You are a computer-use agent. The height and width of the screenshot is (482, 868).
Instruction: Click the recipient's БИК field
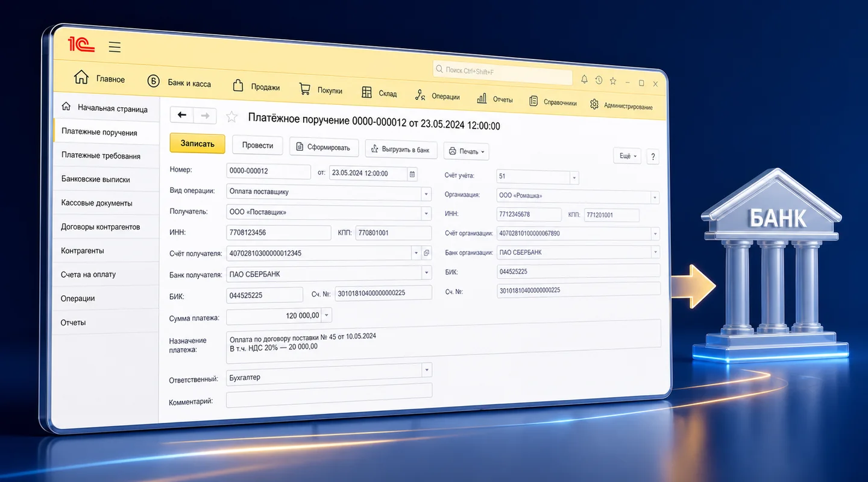pyautogui.click(x=265, y=295)
